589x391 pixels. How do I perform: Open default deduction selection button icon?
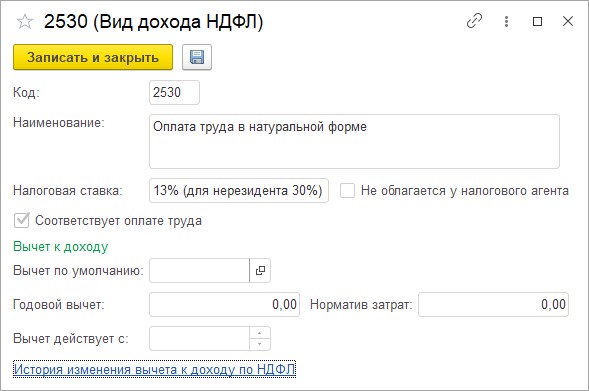[260, 270]
